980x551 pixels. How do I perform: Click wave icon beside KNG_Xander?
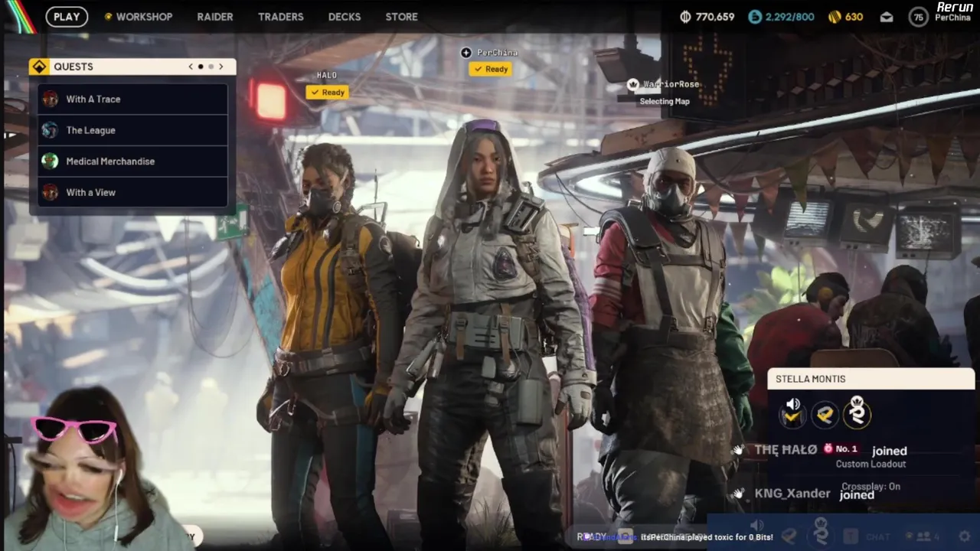pyautogui.click(x=739, y=494)
